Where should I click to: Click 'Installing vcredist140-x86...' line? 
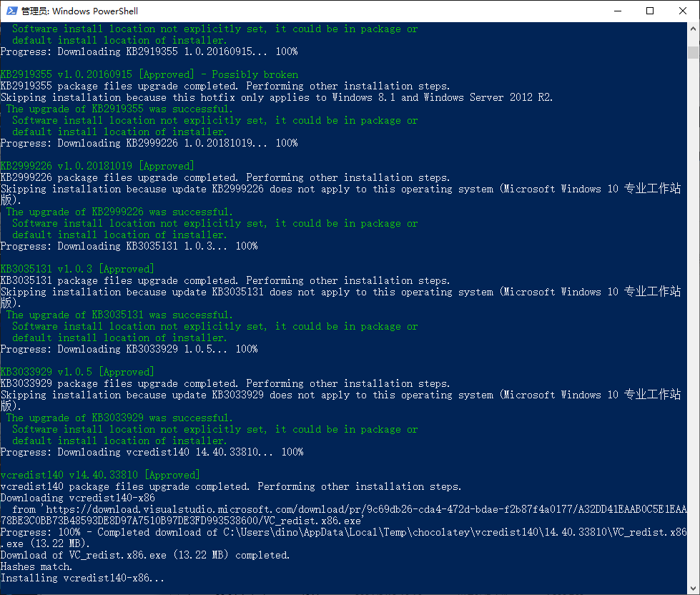(x=83, y=578)
